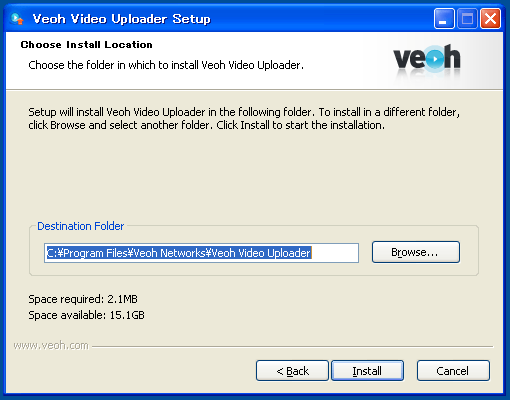Click empty space right of the highlighted path
The height and width of the screenshot is (400, 510).
(335, 253)
